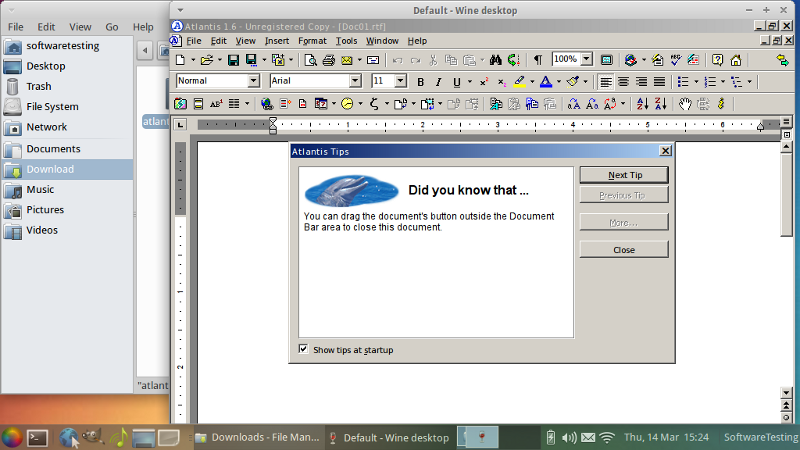
Task: Click the question mark help icon
Action: click(x=717, y=60)
